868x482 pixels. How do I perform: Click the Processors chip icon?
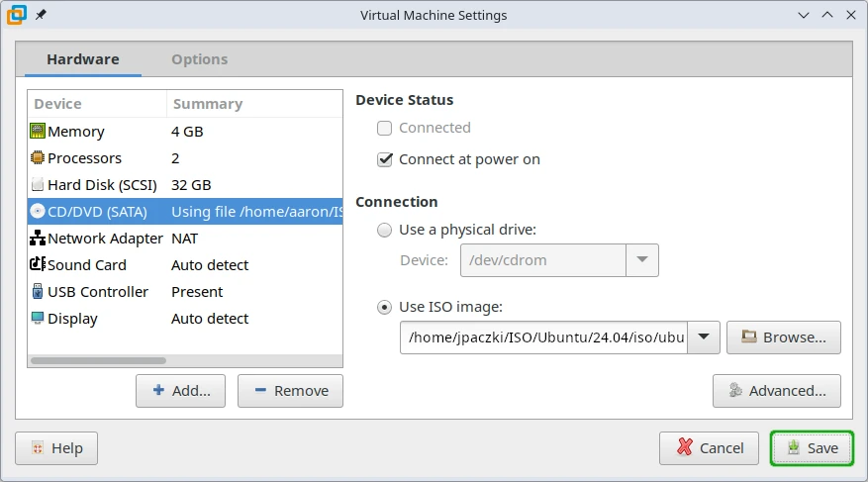click(x=38, y=158)
